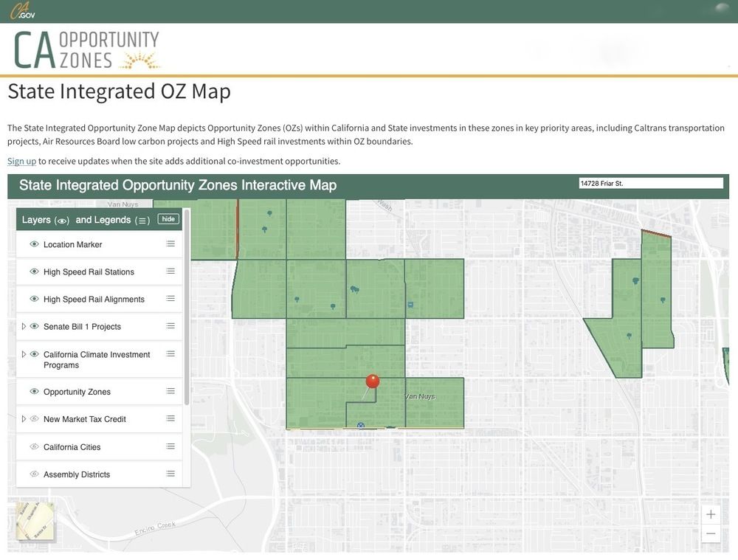Click the hide button on Layers panel

168,219
